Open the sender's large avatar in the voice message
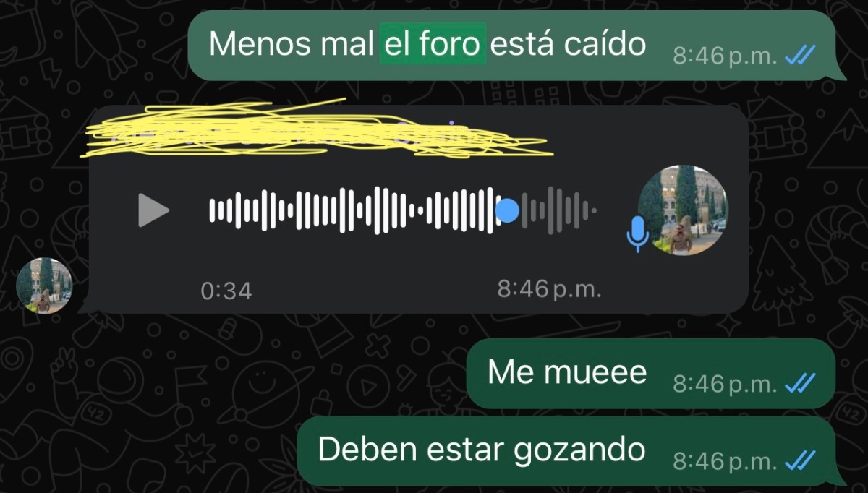 683,210
